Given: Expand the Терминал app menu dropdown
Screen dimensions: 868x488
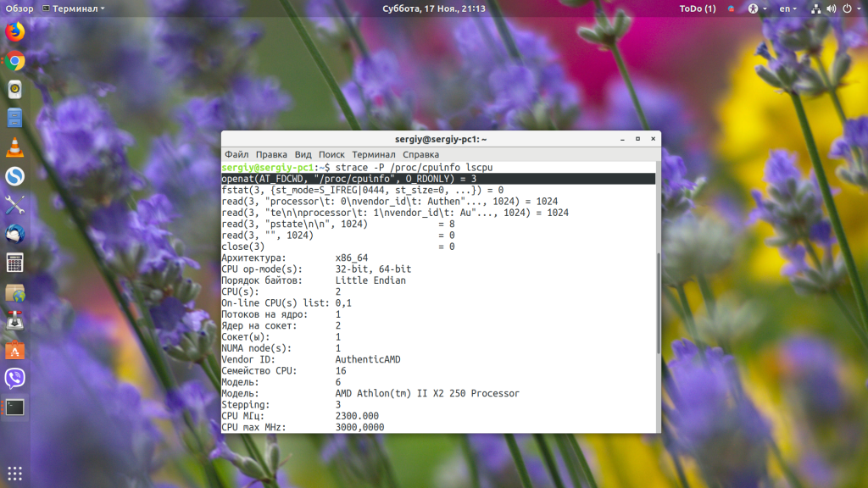Looking at the screenshot, I should click(x=74, y=8).
